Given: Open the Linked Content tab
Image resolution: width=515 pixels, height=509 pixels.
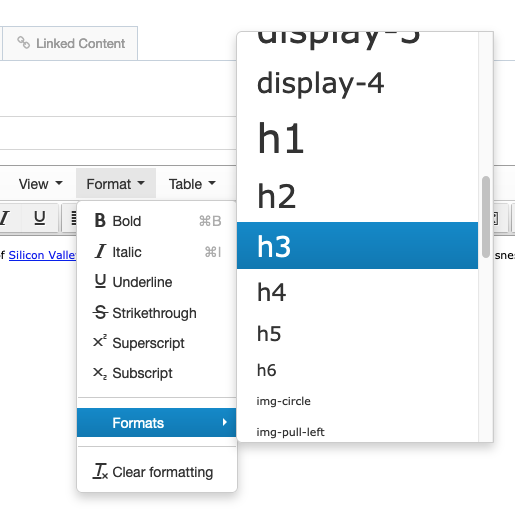Looking at the screenshot, I should click(70, 43).
